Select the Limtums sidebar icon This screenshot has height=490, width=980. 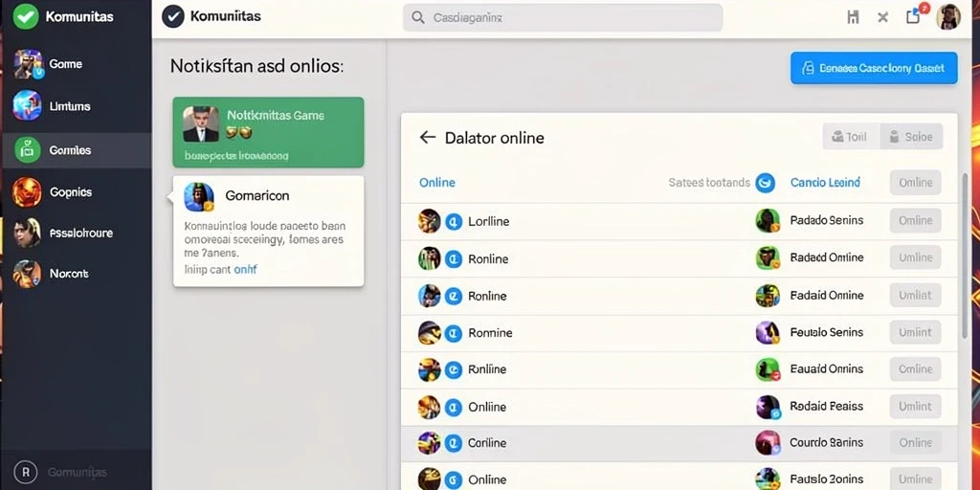pos(28,105)
